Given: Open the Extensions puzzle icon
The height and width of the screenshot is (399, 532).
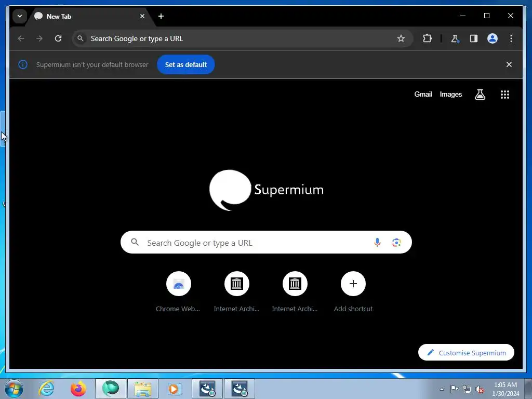Looking at the screenshot, I should (427, 38).
